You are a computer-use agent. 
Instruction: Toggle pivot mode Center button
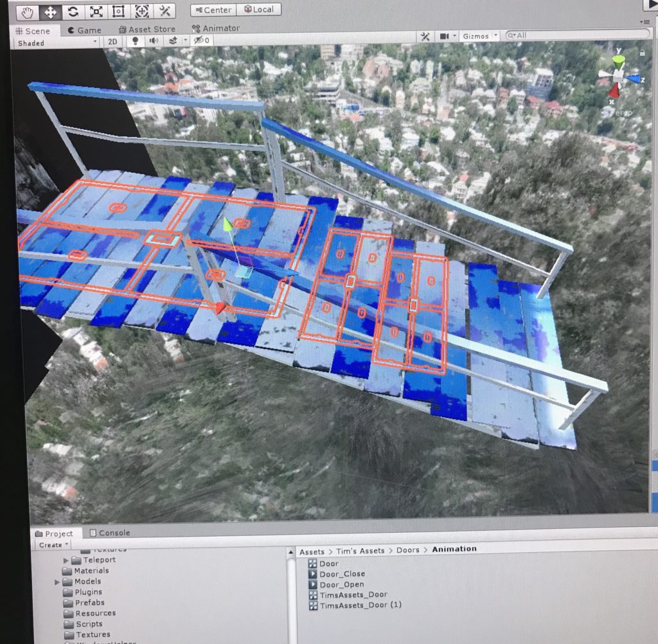(213, 10)
